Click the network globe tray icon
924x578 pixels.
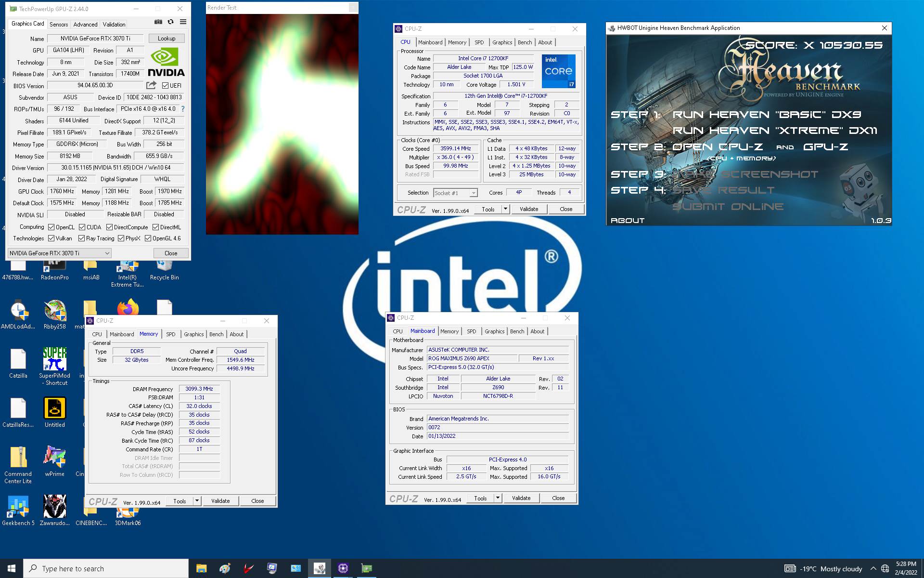pyautogui.click(x=885, y=569)
